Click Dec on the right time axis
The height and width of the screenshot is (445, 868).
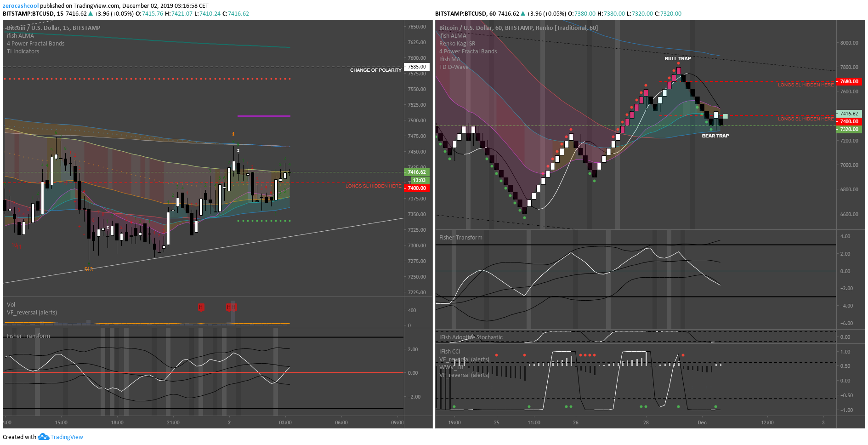point(702,422)
